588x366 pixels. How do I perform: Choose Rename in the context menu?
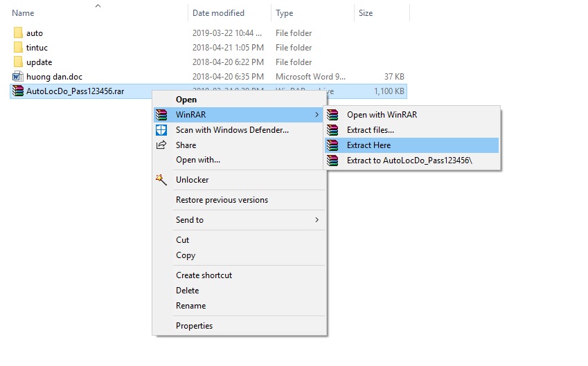click(190, 306)
